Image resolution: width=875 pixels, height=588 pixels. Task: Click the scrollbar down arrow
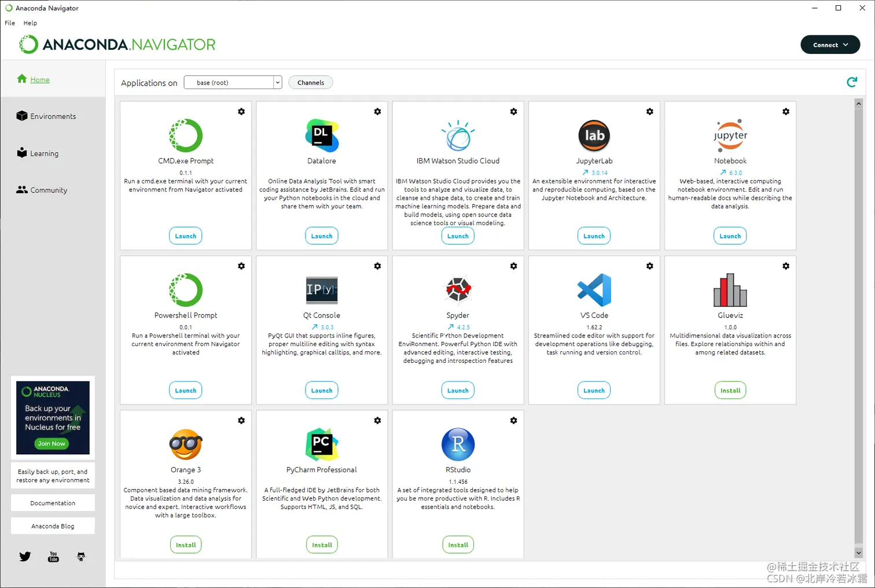click(x=859, y=553)
